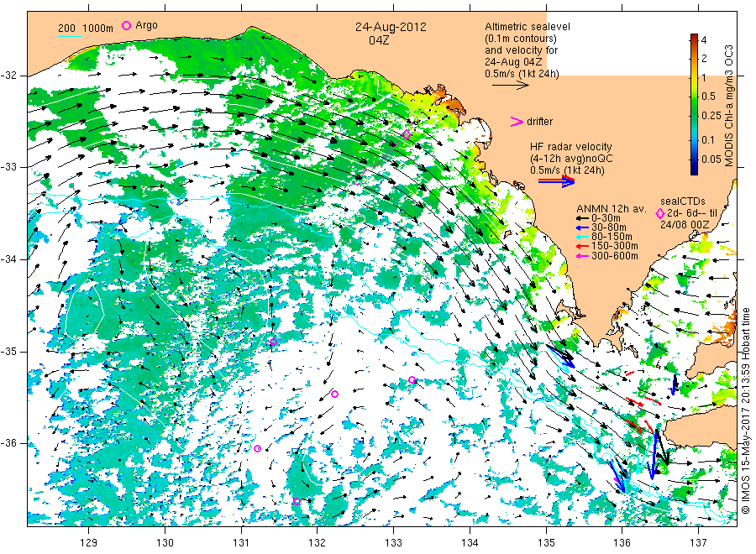756x554 pixels.
Task: Click the long blue ANMN arrow near 36°S, 136.4°E
Action: 654,454
